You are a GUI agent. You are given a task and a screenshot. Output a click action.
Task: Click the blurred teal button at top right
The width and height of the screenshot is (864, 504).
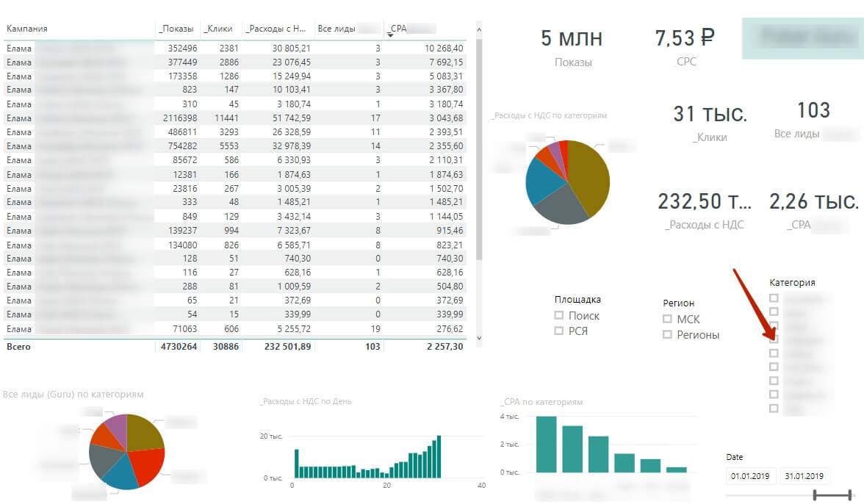799,37
